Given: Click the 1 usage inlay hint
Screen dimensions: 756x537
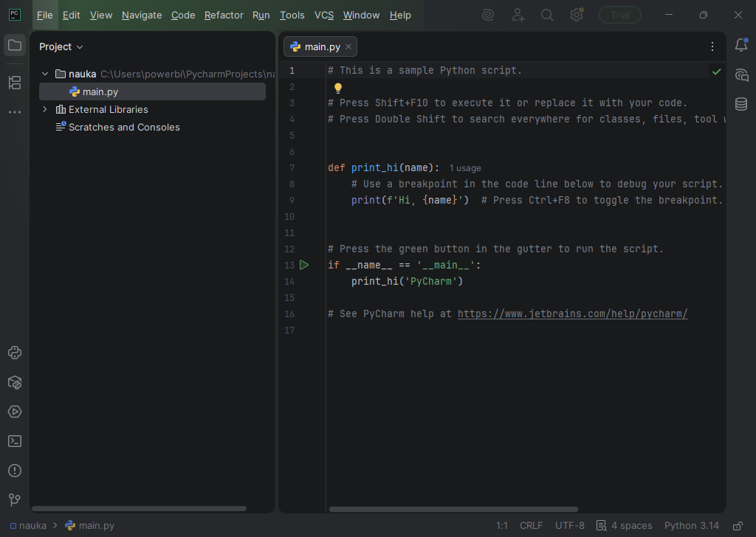Looking at the screenshot, I should (465, 168).
